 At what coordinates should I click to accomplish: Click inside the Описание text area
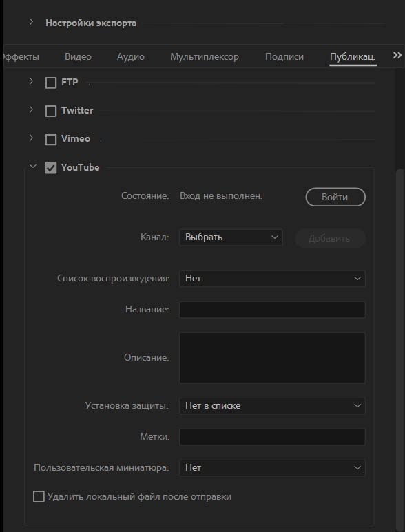pyautogui.click(x=272, y=358)
